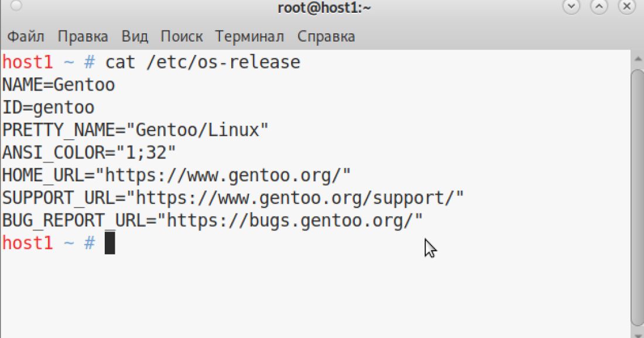Viewport: 644px width, 338px height.
Task: Open the Файл menu
Action: pyautogui.click(x=26, y=36)
